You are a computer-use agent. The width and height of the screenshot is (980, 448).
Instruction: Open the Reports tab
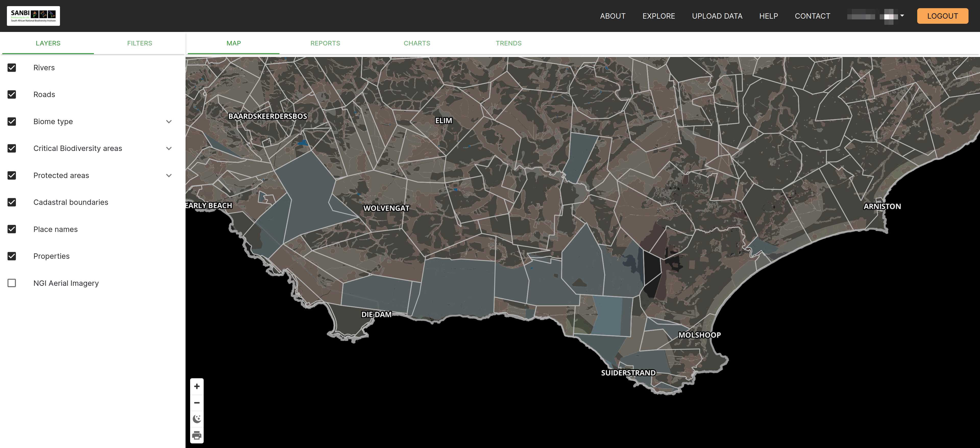[x=325, y=43]
